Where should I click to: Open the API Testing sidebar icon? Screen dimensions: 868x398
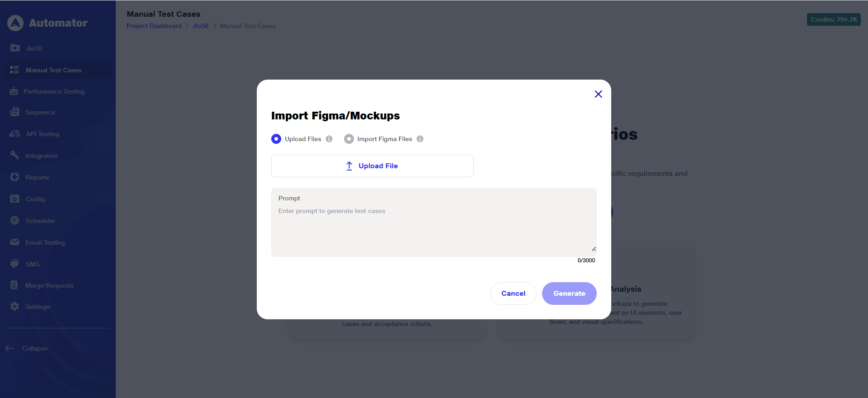[x=14, y=134]
